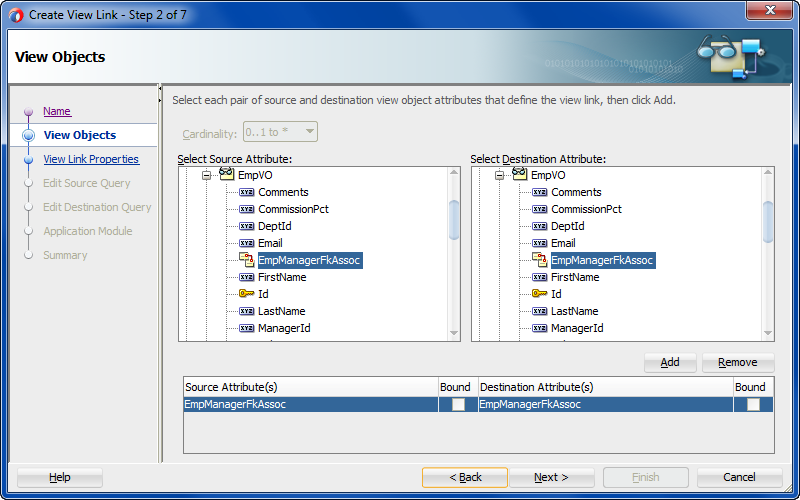Click the Email attribute icon in source tree
The height and width of the screenshot is (500, 800).
click(246, 243)
